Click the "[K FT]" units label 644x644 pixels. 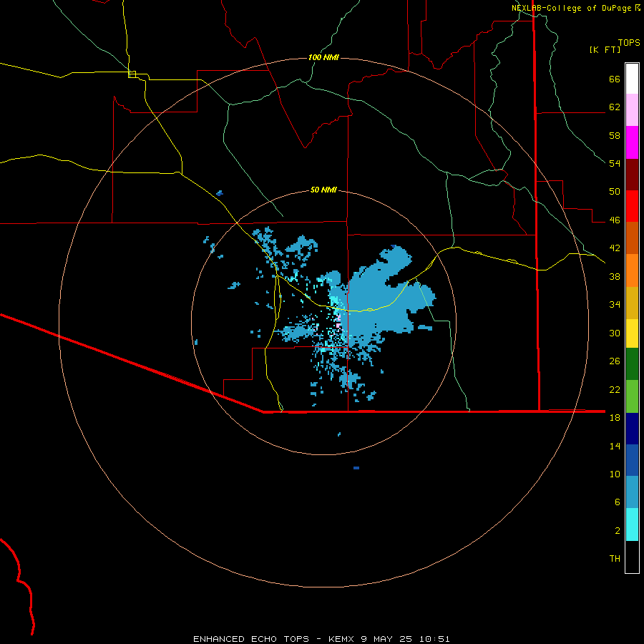click(605, 49)
